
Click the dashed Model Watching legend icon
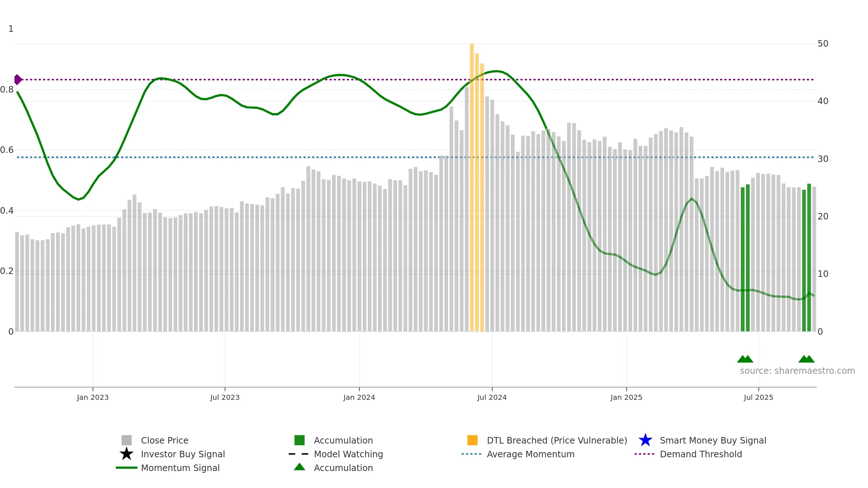[x=299, y=454]
